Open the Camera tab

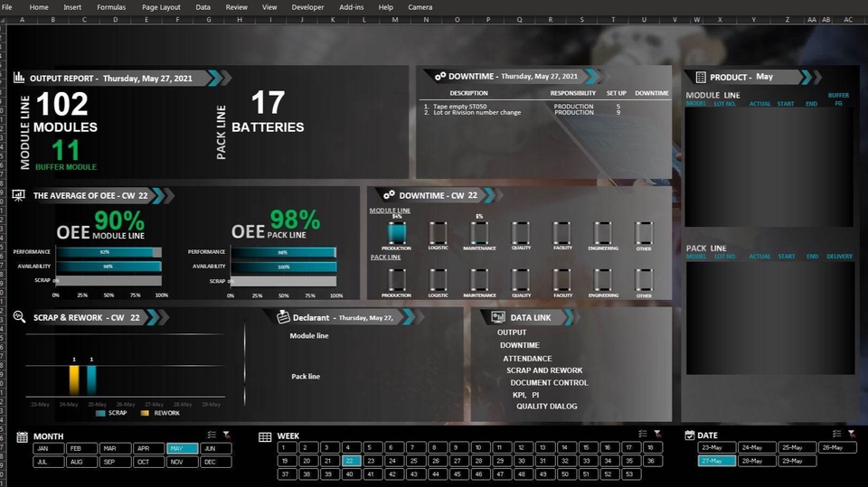(x=420, y=7)
